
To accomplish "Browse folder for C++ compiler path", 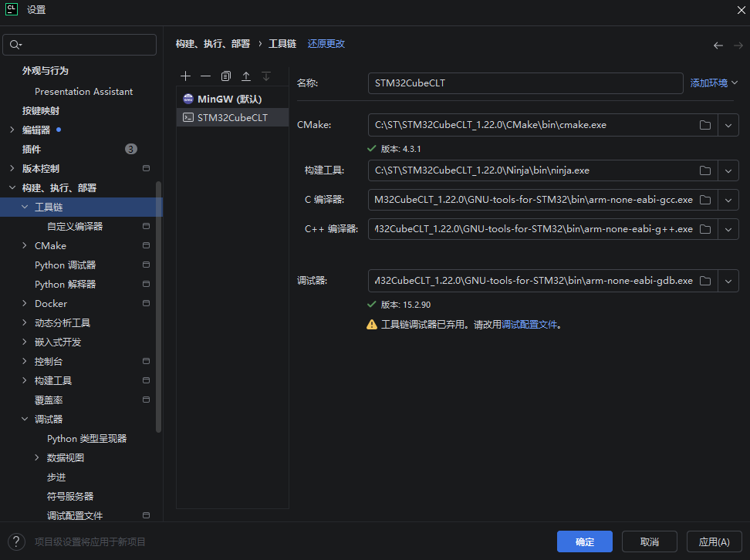I will coord(705,229).
